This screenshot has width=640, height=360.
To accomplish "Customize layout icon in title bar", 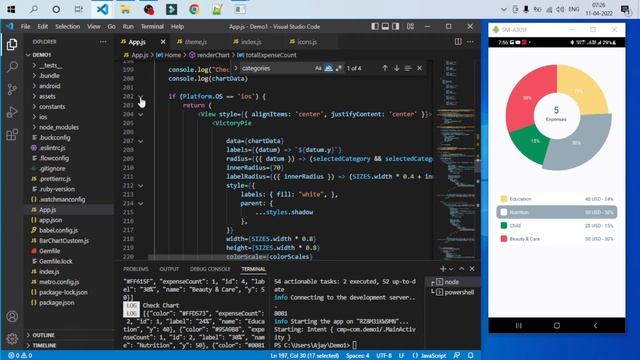I will [x=410, y=27].
